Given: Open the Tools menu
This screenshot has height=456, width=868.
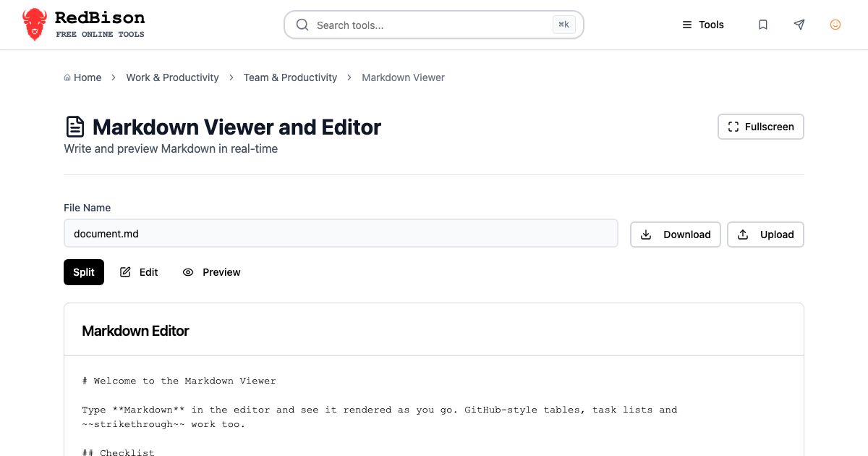Looking at the screenshot, I should [x=703, y=25].
